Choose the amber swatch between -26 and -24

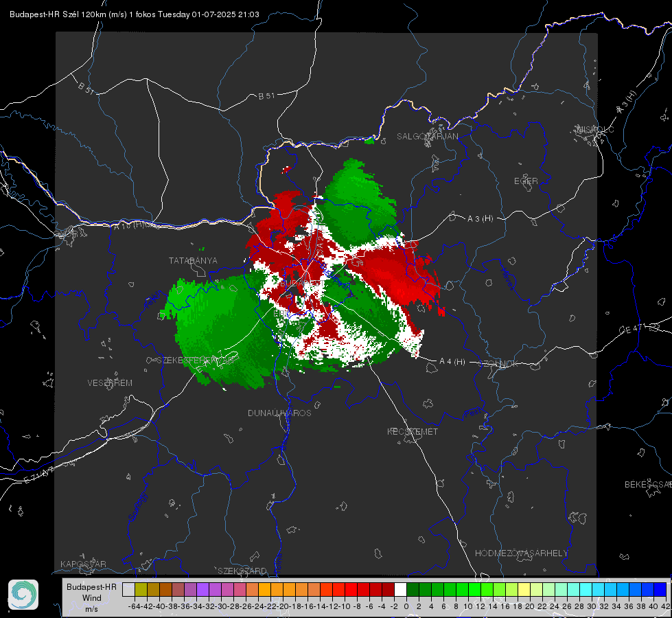[x=264, y=590]
